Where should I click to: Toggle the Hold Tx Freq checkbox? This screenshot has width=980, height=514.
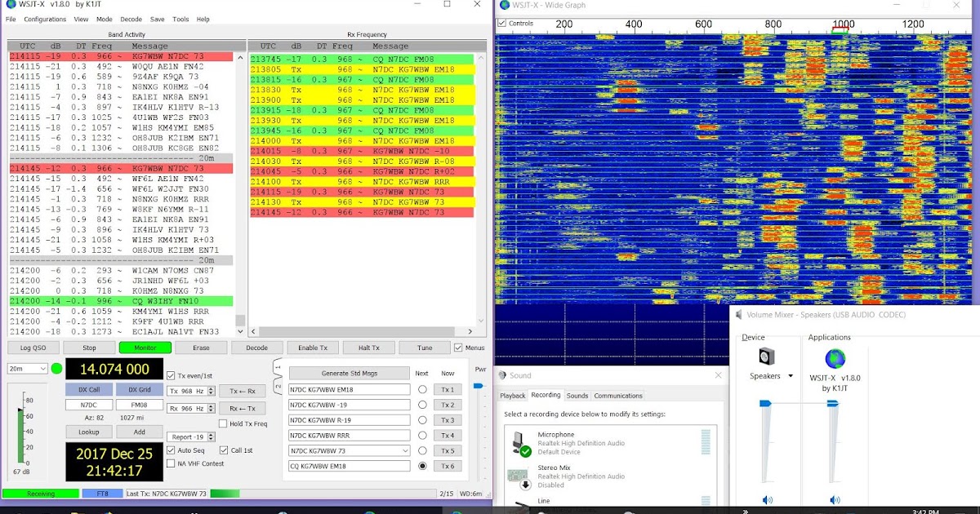tap(223, 423)
